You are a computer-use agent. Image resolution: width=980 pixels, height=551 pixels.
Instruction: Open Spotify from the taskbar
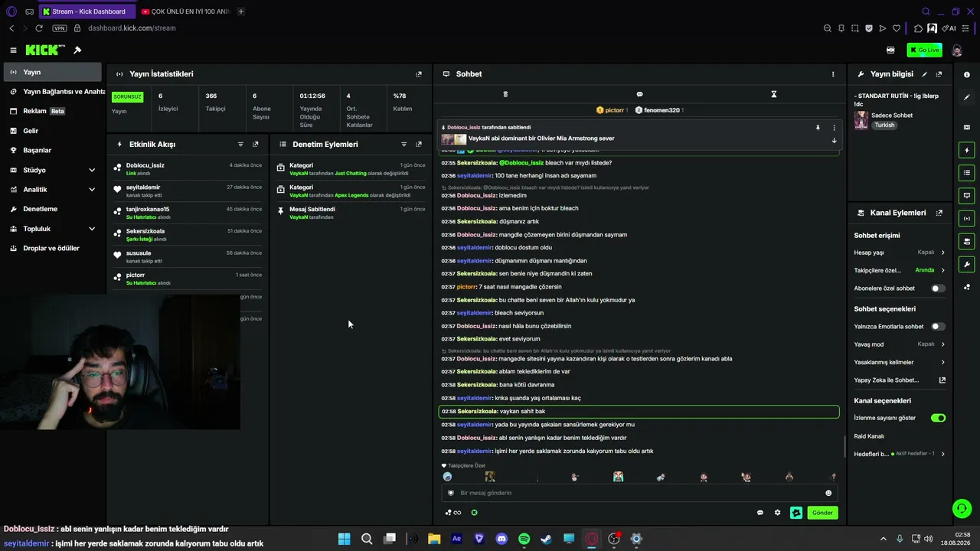pyautogui.click(x=524, y=539)
